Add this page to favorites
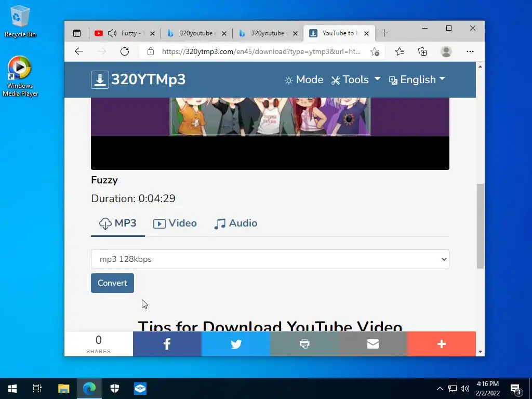The image size is (532, 399). coord(375,51)
